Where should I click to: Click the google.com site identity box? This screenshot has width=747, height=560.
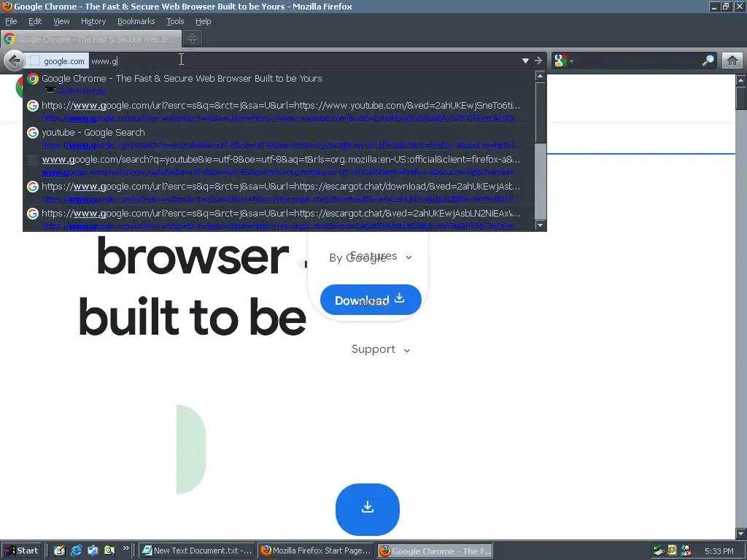pos(57,61)
